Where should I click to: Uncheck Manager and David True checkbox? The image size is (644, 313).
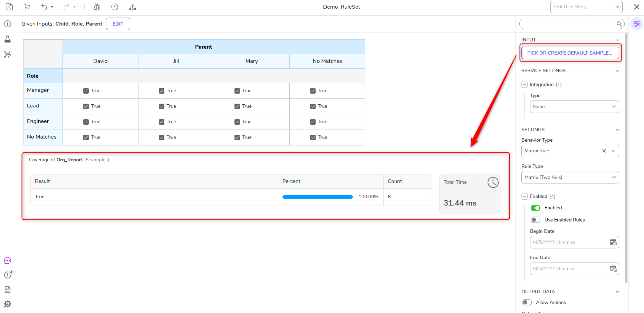86,91
